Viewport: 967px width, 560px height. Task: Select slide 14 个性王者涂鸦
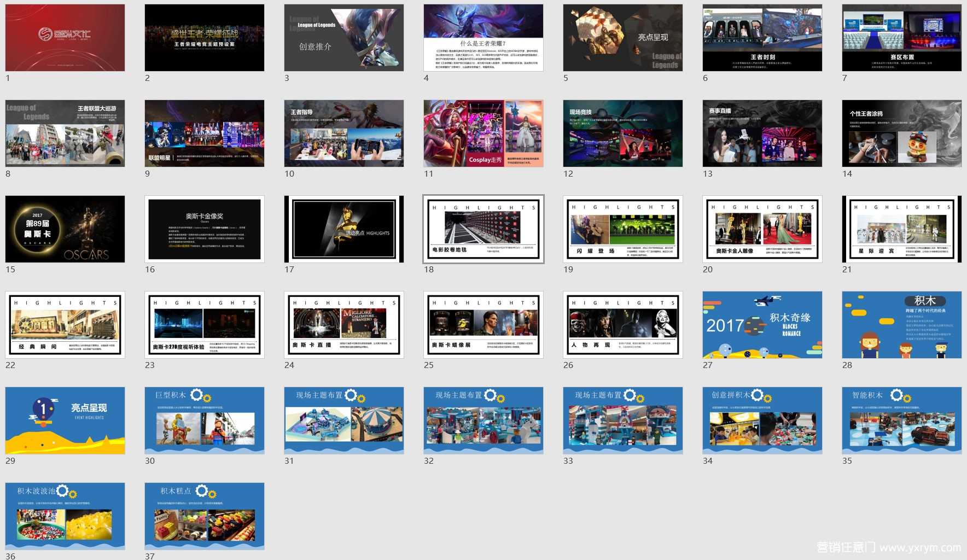(x=902, y=133)
